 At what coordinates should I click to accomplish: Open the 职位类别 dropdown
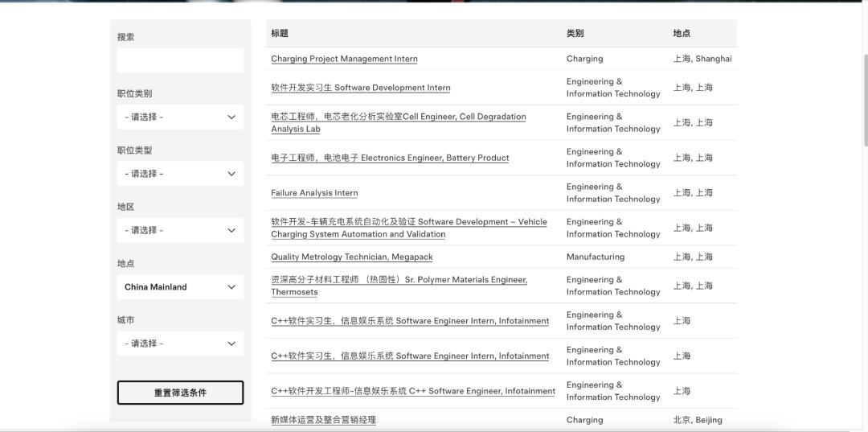pos(180,117)
